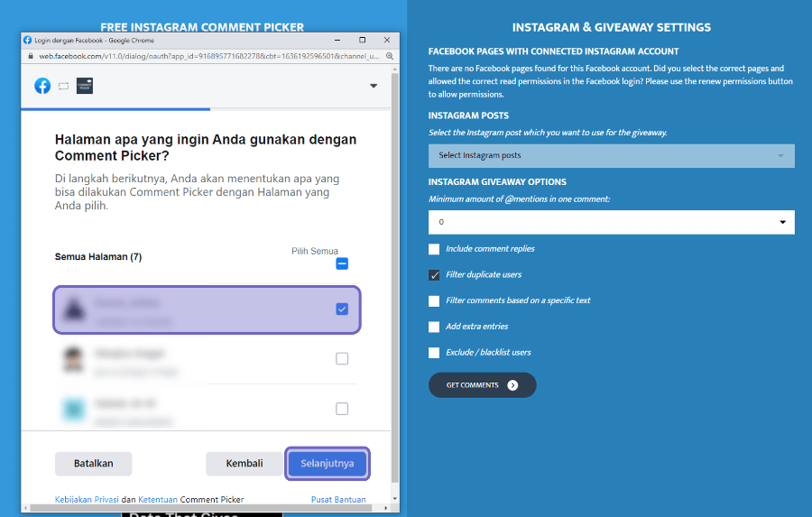Viewport: 812px width, 517px height.
Task: Click the 'Semua Halaman (7)' label
Action: pos(98,257)
